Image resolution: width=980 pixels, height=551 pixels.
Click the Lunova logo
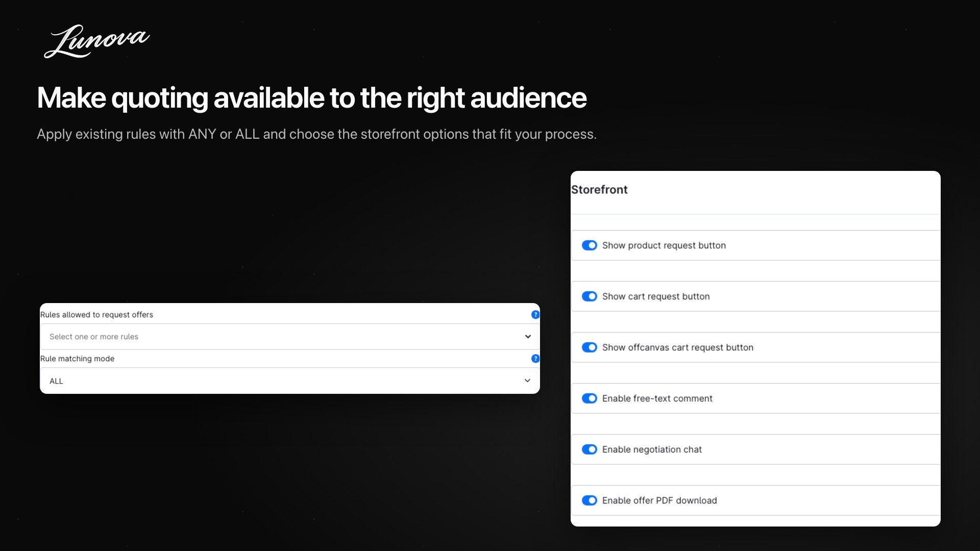(96, 41)
